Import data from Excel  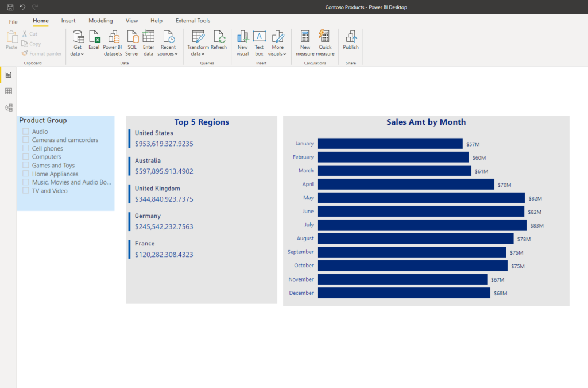94,40
